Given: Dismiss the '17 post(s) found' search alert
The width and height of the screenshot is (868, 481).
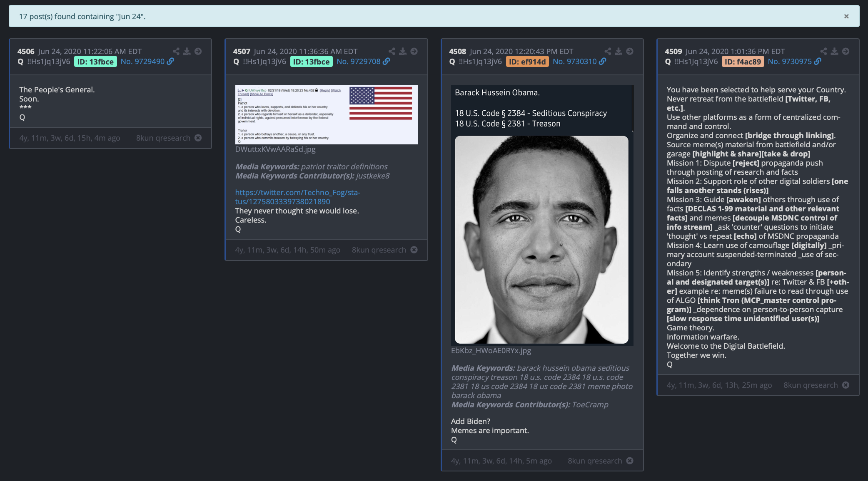Looking at the screenshot, I should (846, 16).
